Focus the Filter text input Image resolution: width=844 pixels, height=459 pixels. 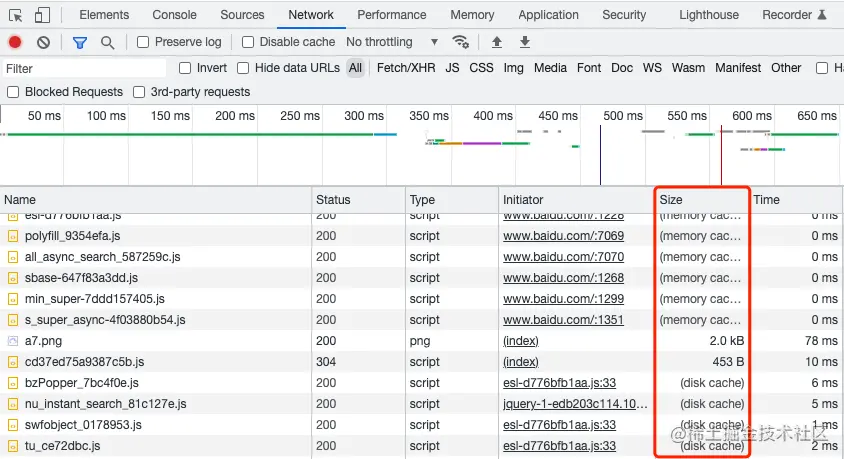(x=84, y=68)
